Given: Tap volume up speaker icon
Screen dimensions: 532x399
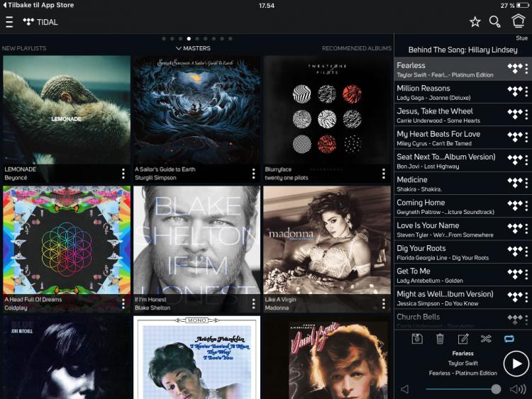Looking at the screenshot, I should tap(518, 389).
